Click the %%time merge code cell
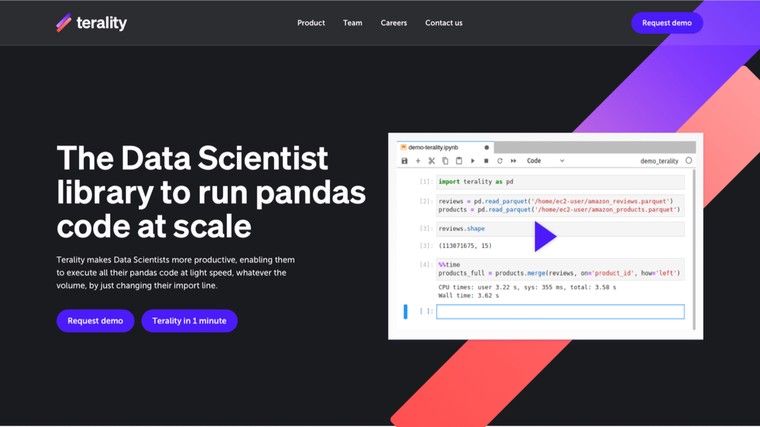 pos(560,269)
